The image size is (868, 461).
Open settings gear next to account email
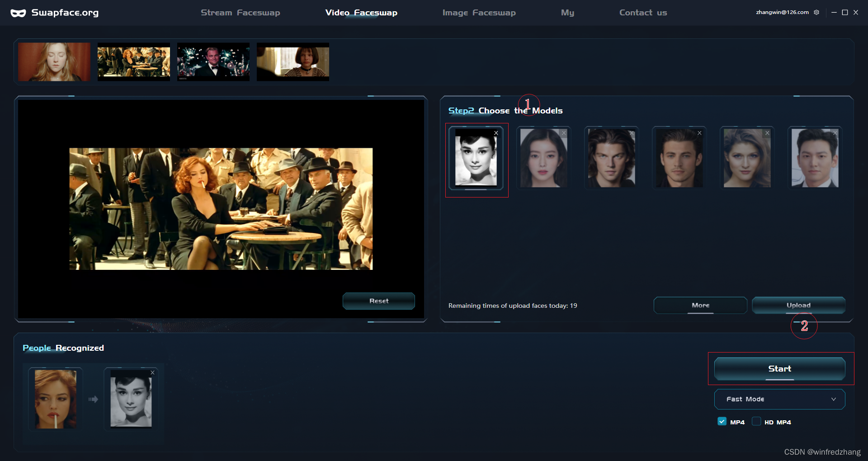816,12
